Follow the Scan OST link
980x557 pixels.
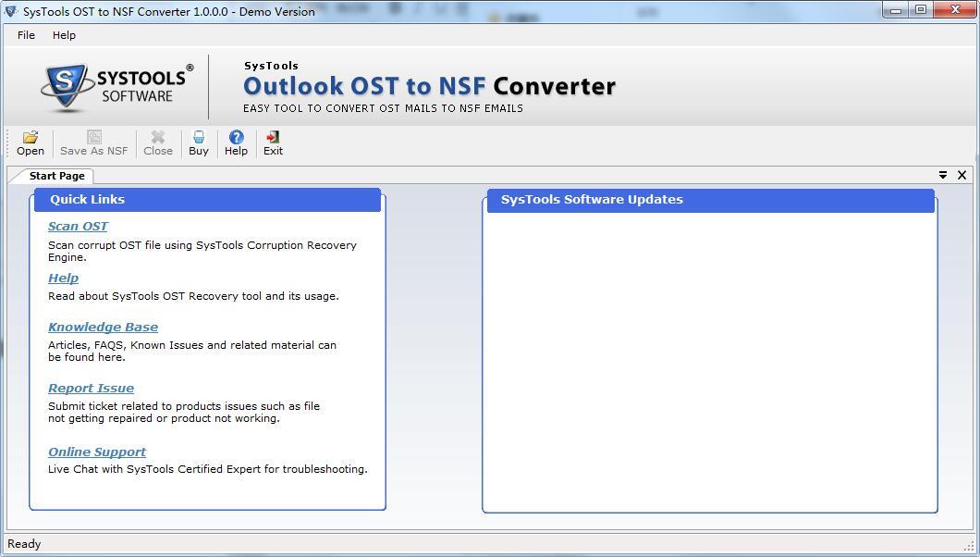tap(78, 227)
